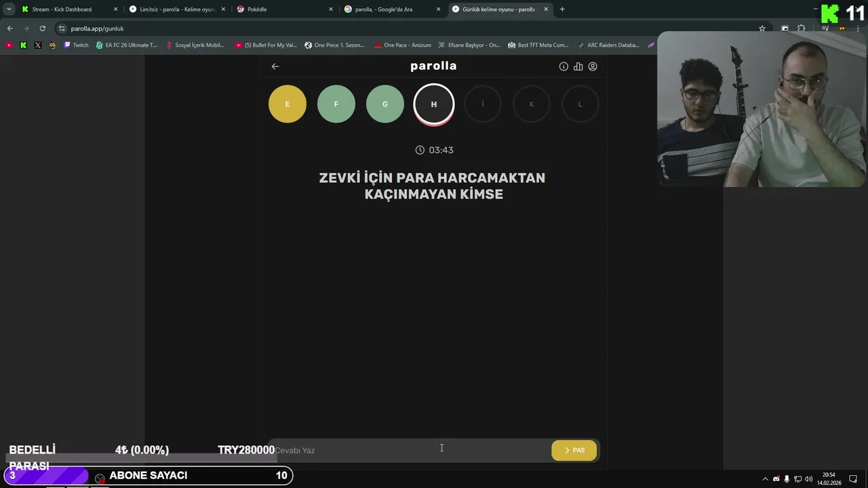This screenshot has height=488, width=868.
Task: Open the browser extensions puzzle icon
Action: coord(802,28)
